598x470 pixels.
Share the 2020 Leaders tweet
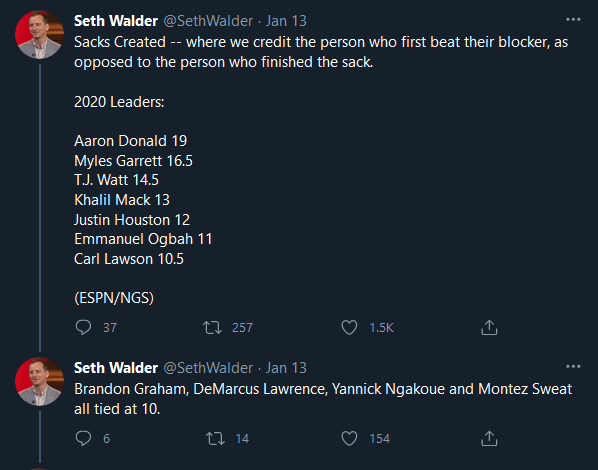click(489, 327)
